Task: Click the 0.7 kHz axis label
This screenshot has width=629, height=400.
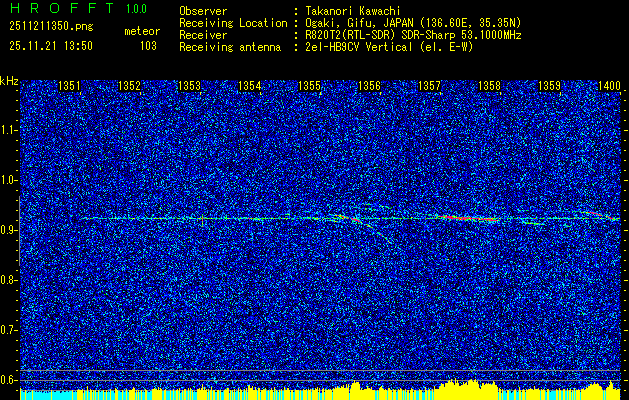Action: (x=8, y=330)
